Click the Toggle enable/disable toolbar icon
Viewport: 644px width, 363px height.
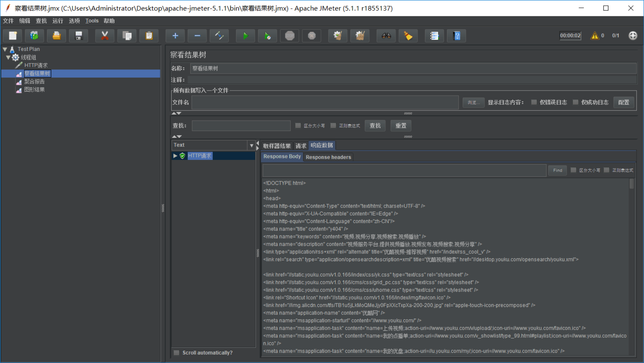tap(219, 36)
